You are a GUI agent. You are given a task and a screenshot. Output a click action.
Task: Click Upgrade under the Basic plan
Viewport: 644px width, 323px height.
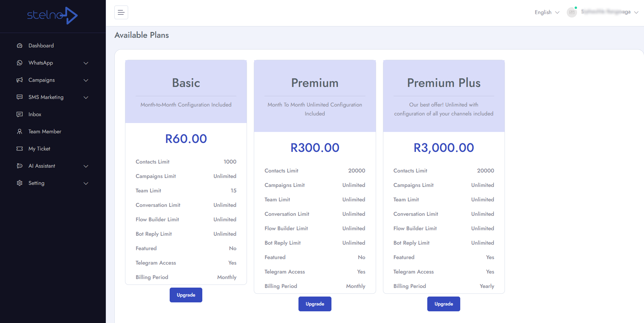(186, 295)
